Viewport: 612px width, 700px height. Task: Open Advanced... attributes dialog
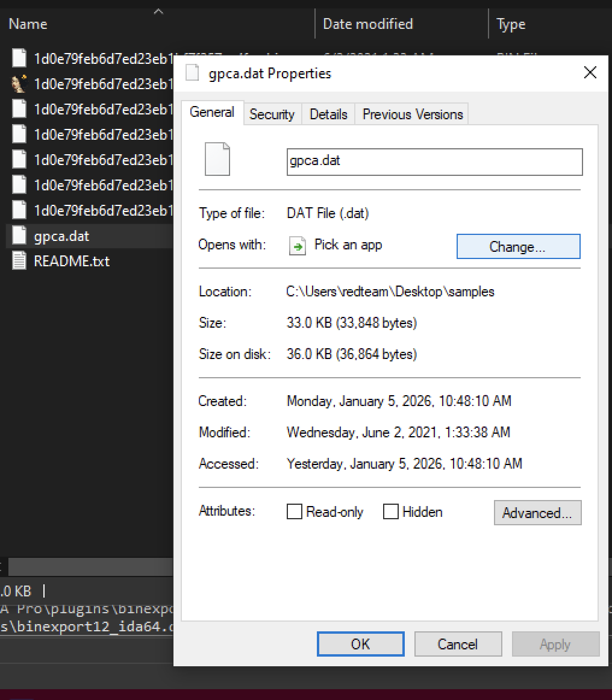[537, 513]
